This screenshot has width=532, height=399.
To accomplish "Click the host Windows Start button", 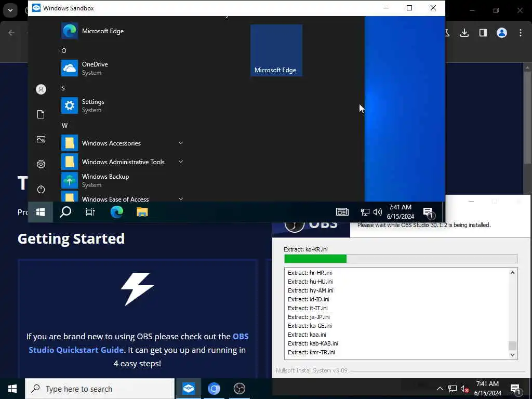I will pyautogui.click(x=12, y=389).
